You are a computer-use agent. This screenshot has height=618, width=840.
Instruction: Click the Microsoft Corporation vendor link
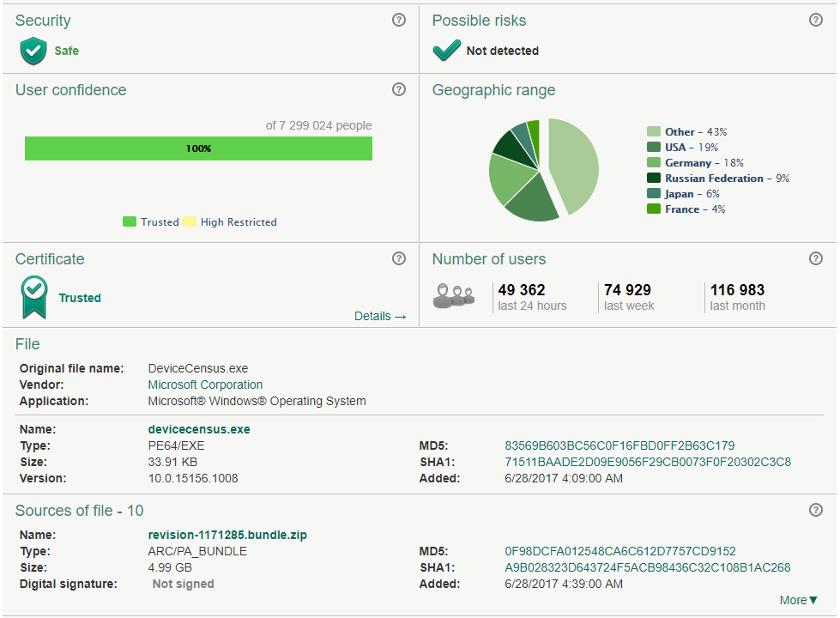click(x=205, y=385)
